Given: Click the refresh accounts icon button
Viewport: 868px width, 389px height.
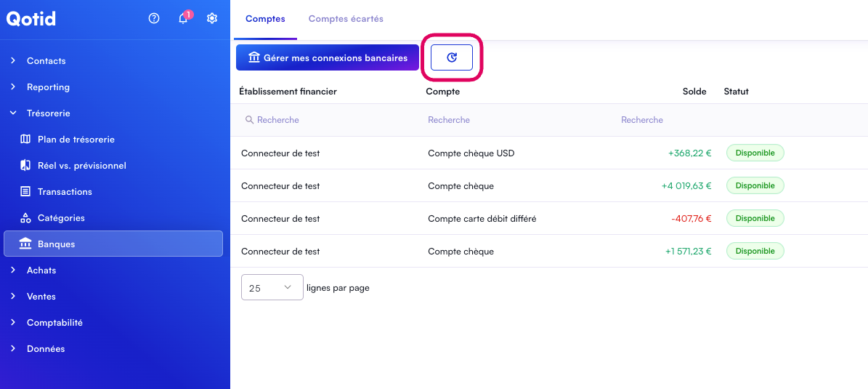Looking at the screenshot, I should 452,57.
